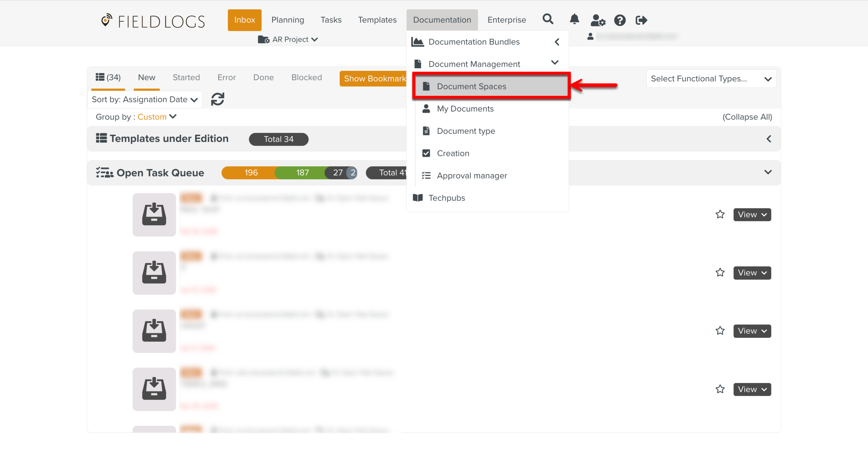The image size is (868, 449).
Task: Collapse the Open Task Queue section
Action: click(x=768, y=172)
